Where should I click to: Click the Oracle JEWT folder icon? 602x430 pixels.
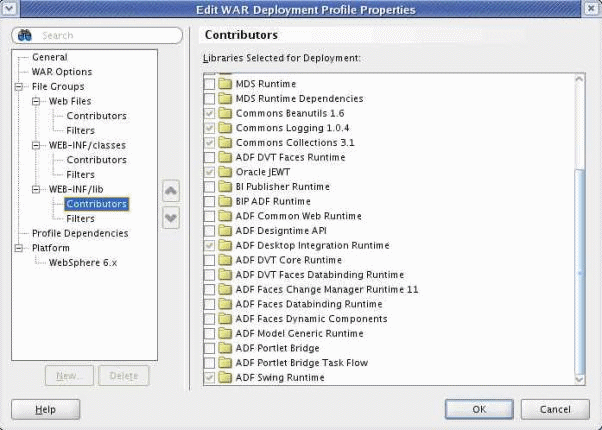pyautogui.click(x=225, y=172)
